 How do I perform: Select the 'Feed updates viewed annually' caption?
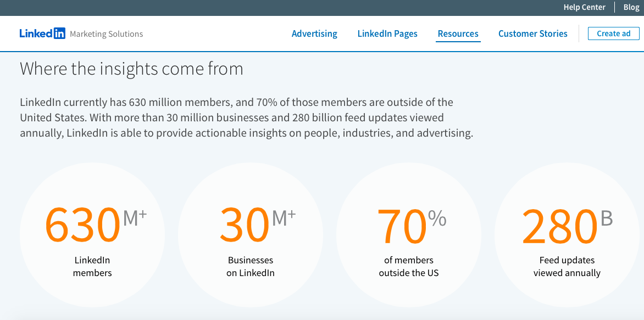point(567,267)
